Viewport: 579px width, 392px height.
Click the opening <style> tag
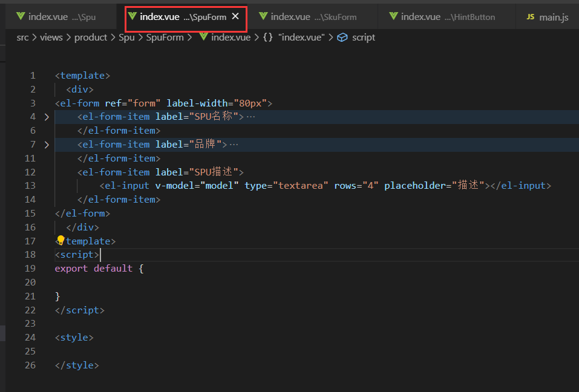(x=74, y=338)
